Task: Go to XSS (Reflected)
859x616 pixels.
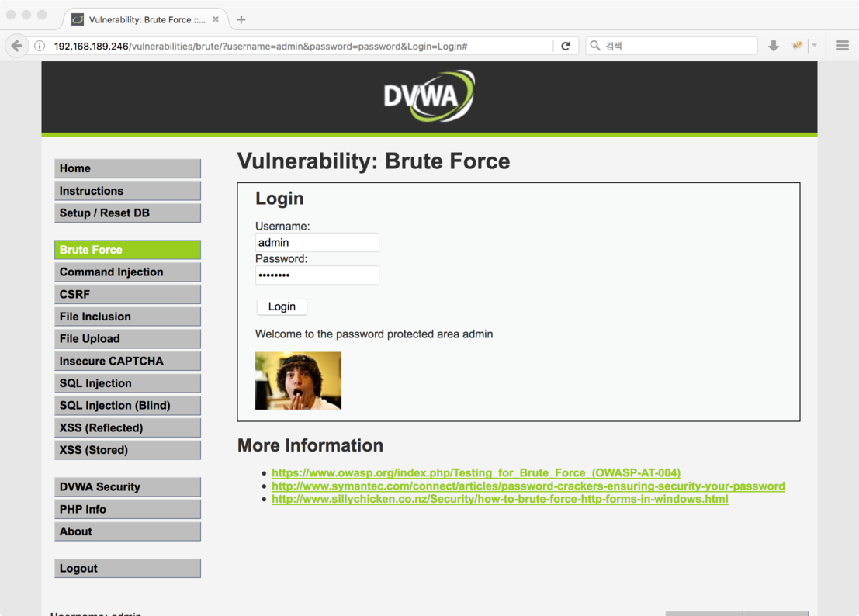Action: click(127, 427)
